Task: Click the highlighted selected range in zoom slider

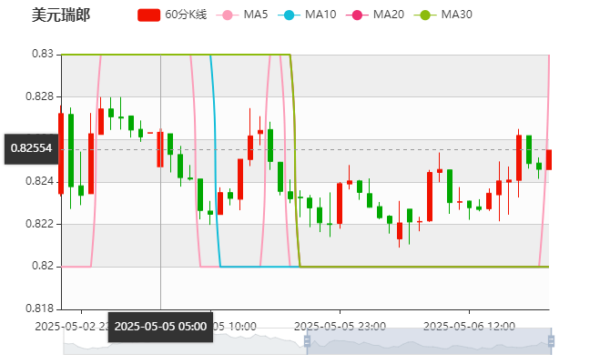Action: tap(428, 343)
